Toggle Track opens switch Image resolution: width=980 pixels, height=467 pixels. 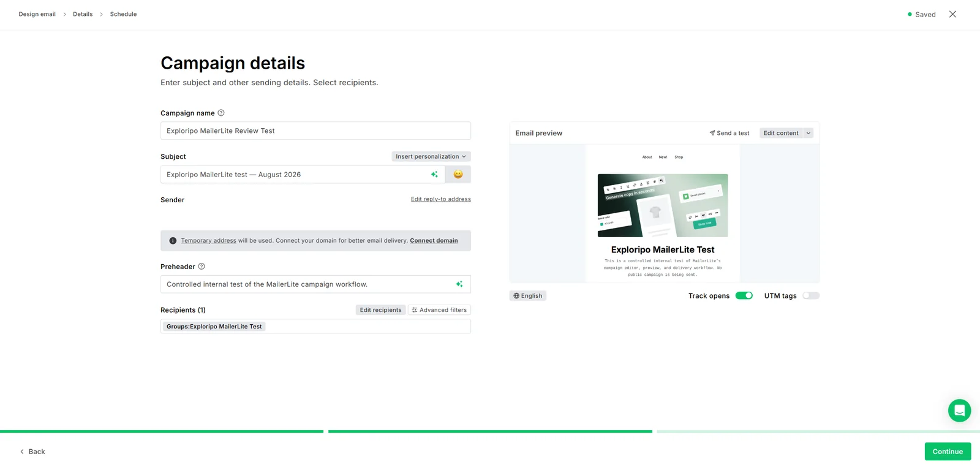(744, 295)
